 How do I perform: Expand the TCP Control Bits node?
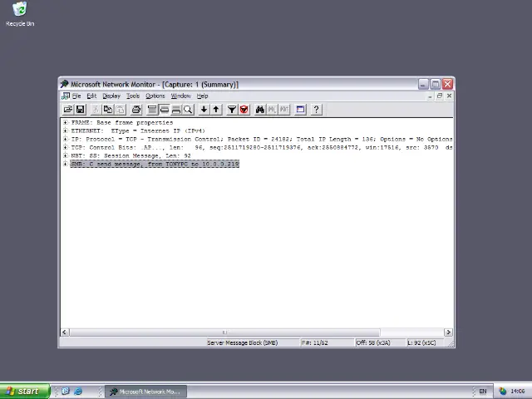(65, 147)
